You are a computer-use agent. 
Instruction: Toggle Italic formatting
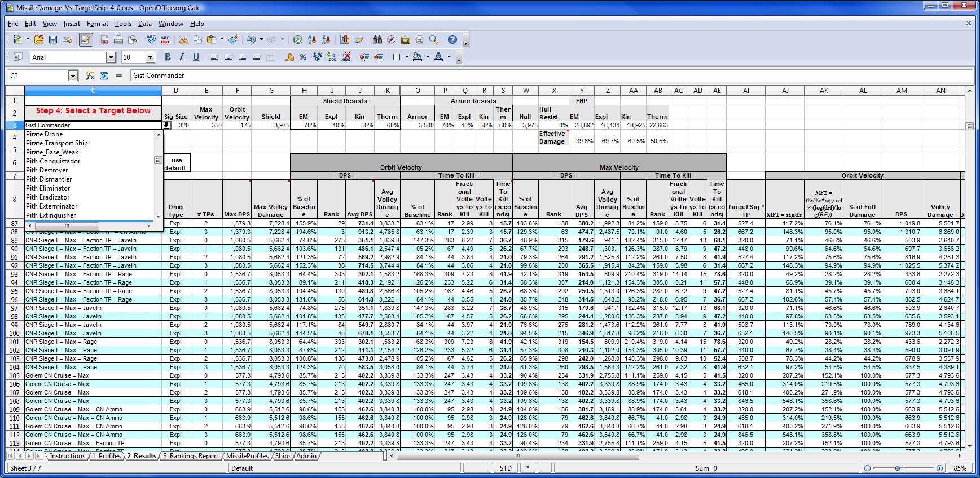tap(182, 57)
